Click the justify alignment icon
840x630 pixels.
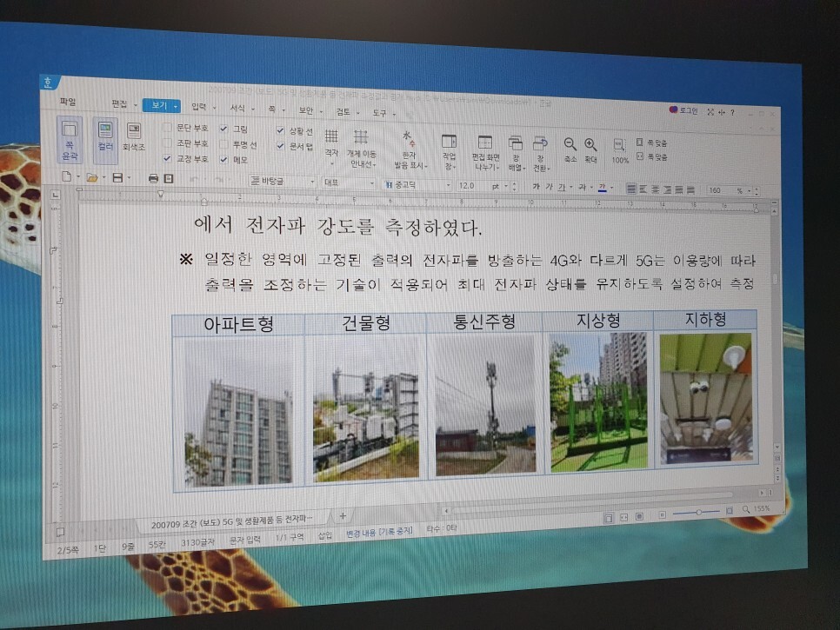point(631,189)
